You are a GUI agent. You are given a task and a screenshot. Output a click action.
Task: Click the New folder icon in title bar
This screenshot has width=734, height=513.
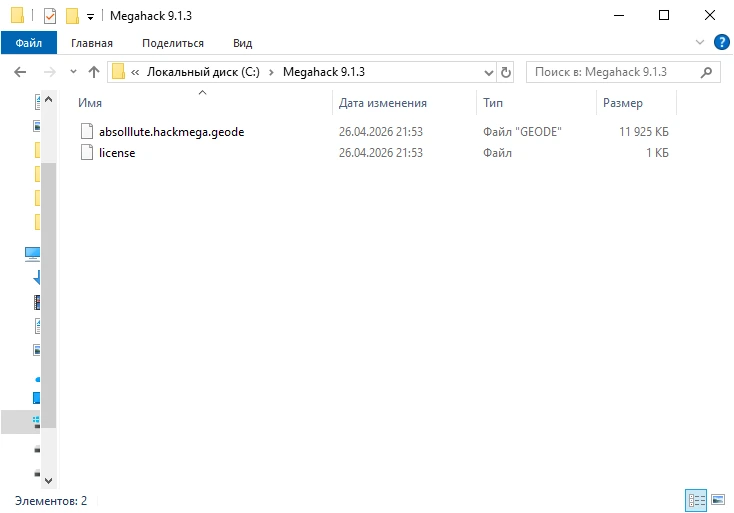[x=72, y=16]
